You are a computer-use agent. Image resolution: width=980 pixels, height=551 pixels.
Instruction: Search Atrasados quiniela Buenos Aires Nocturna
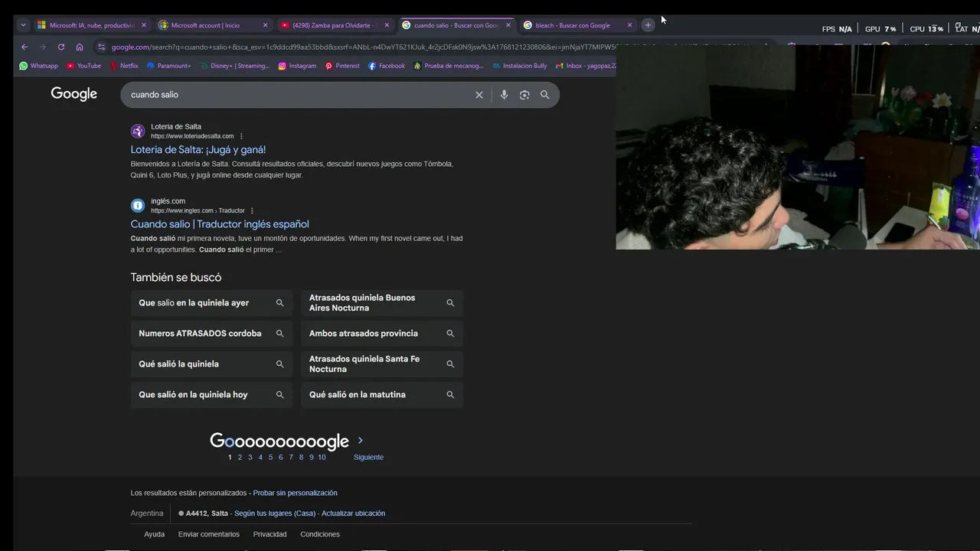[382, 303]
